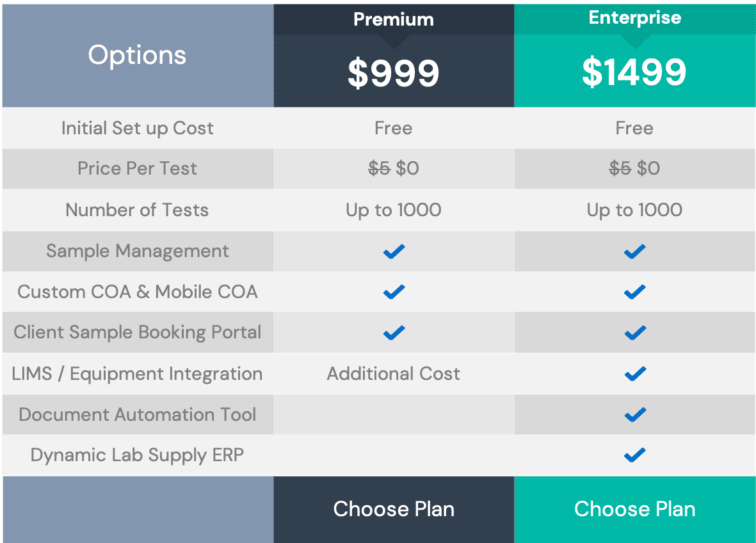Select the Enterprise plan header
756x543 pixels.
634,18
